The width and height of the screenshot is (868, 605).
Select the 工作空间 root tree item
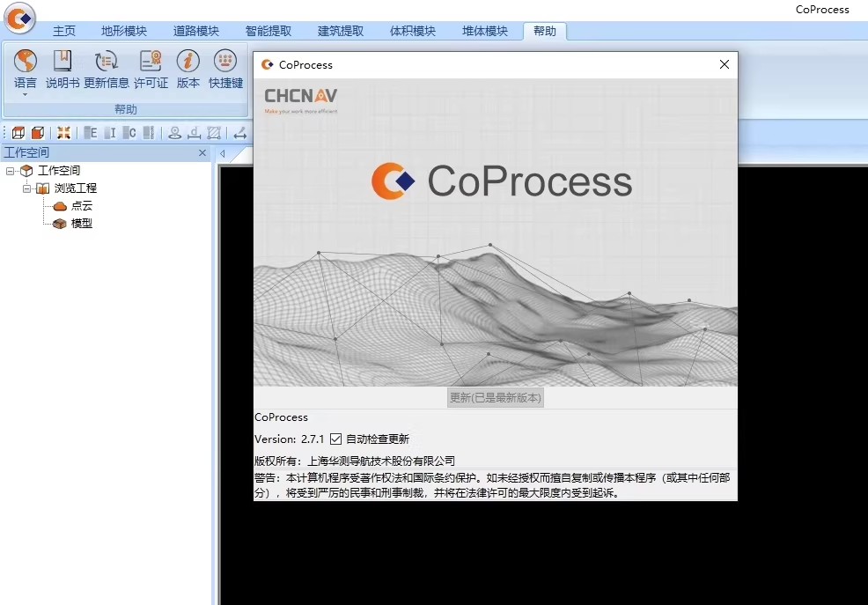click(x=59, y=171)
